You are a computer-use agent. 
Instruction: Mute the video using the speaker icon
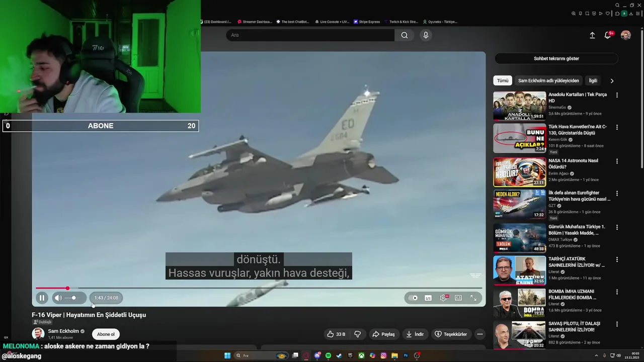point(58,298)
